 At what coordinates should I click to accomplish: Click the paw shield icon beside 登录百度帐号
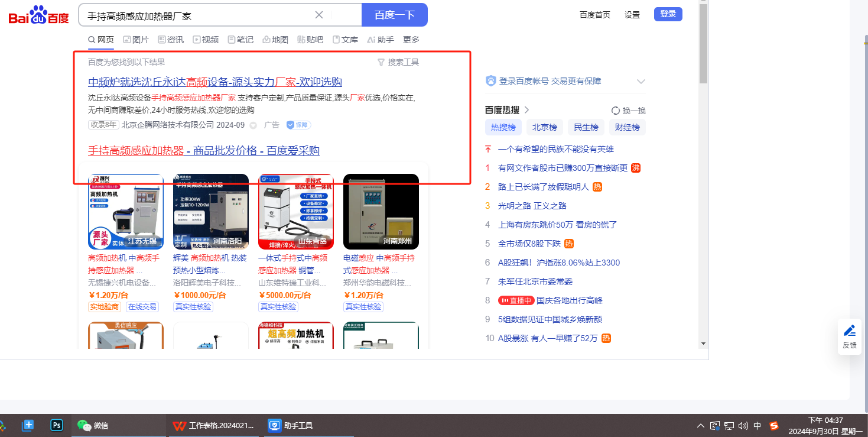490,81
